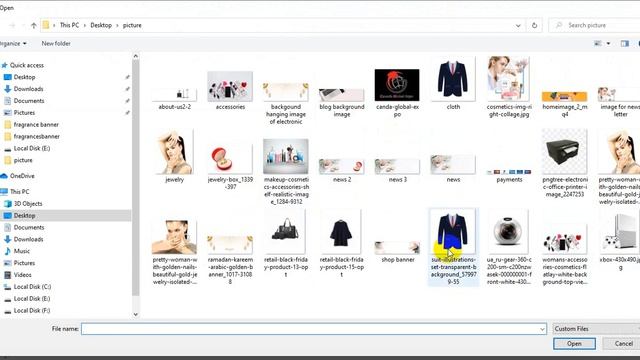Image resolution: width=640 pixels, height=360 pixels.
Task: Change the view layout icon
Action: click(598, 43)
